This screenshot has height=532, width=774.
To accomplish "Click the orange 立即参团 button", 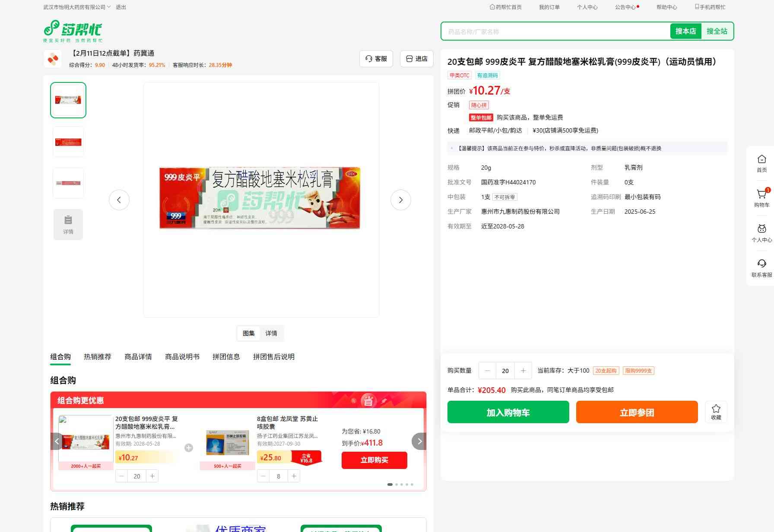I will coord(637,412).
